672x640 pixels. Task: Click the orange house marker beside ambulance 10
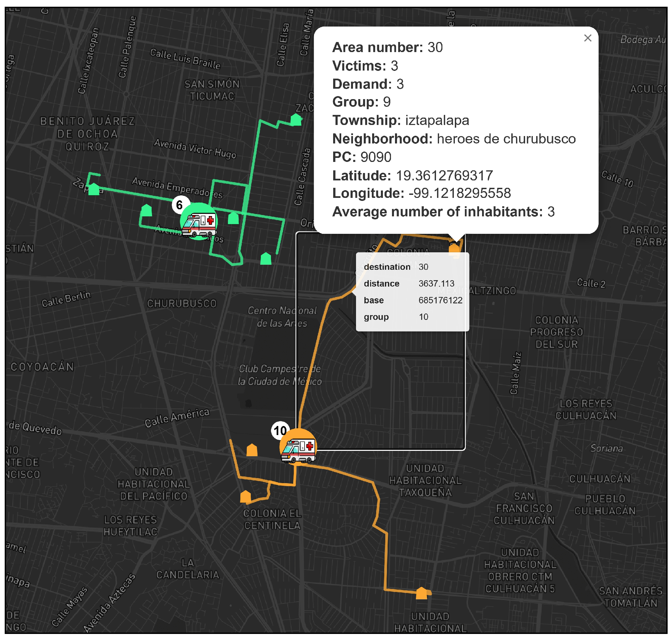252,450
